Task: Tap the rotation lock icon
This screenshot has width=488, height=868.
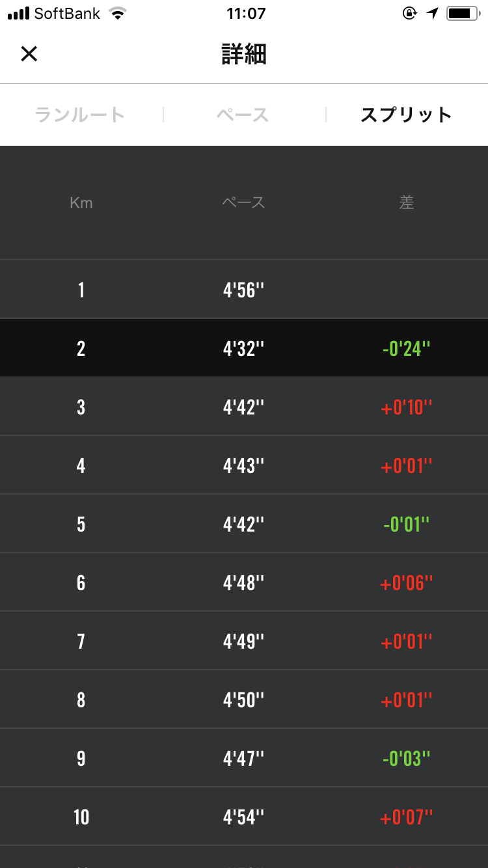Action: tap(409, 14)
